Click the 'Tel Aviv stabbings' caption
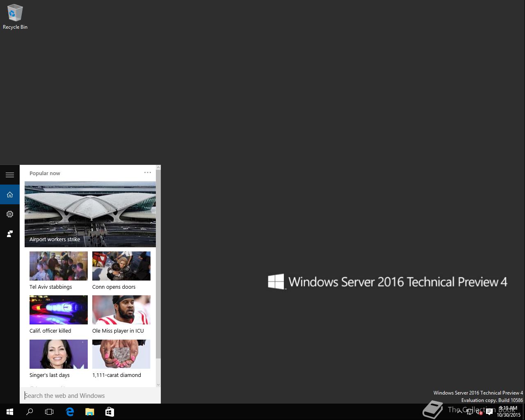 (x=50, y=287)
